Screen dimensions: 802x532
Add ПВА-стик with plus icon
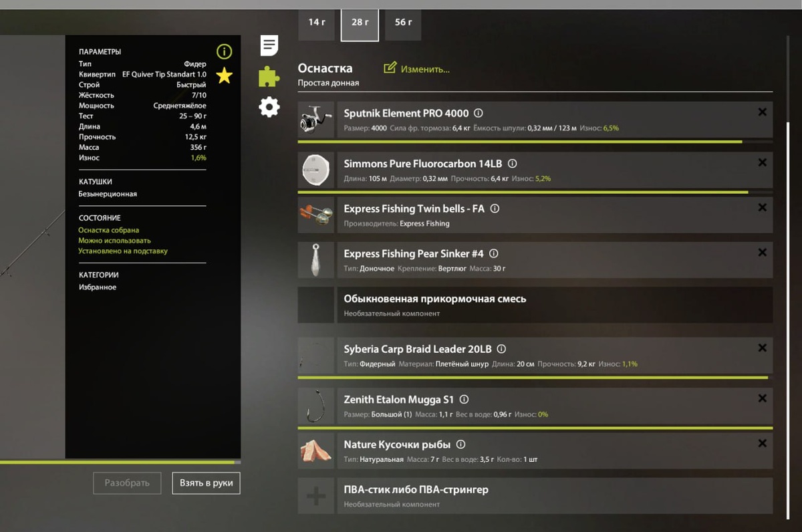click(315, 496)
